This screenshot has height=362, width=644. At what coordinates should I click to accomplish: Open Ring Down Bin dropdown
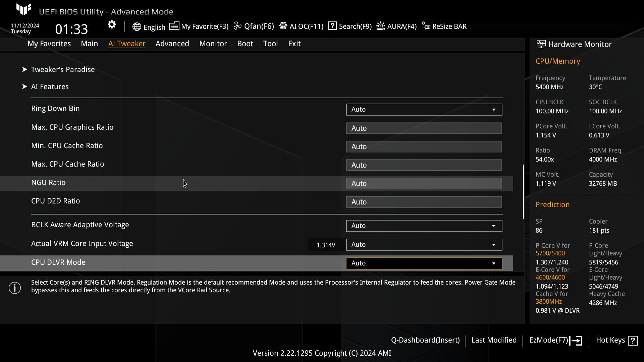[424, 110]
